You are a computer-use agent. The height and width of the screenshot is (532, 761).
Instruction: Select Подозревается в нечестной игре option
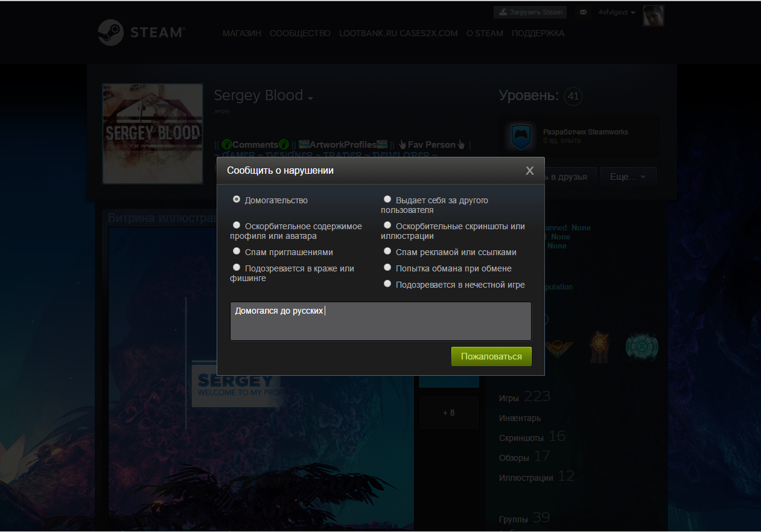[x=387, y=283]
